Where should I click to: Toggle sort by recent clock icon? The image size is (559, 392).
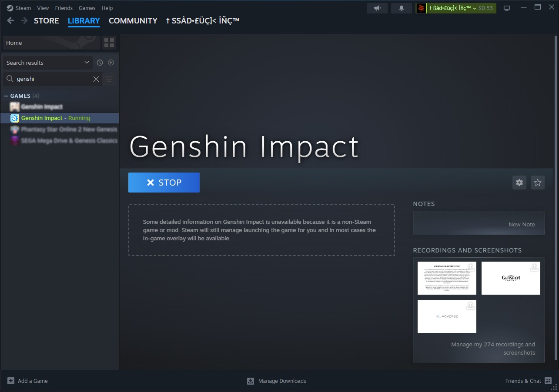point(100,63)
